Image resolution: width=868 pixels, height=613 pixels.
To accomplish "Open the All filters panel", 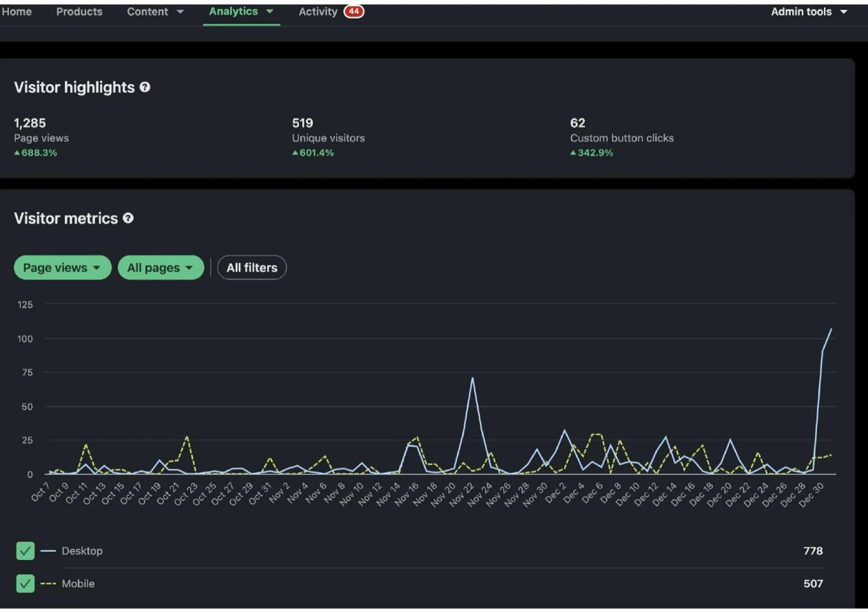I will (252, 267).
